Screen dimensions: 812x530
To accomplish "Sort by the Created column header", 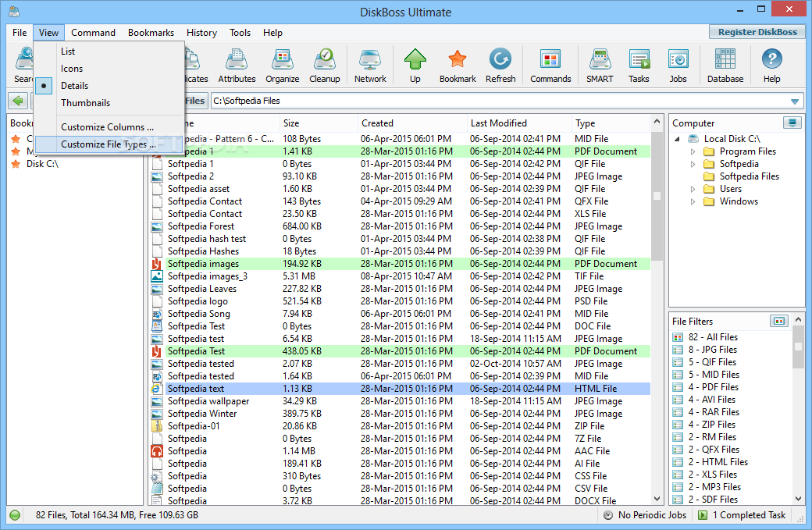I will point(412,123).
